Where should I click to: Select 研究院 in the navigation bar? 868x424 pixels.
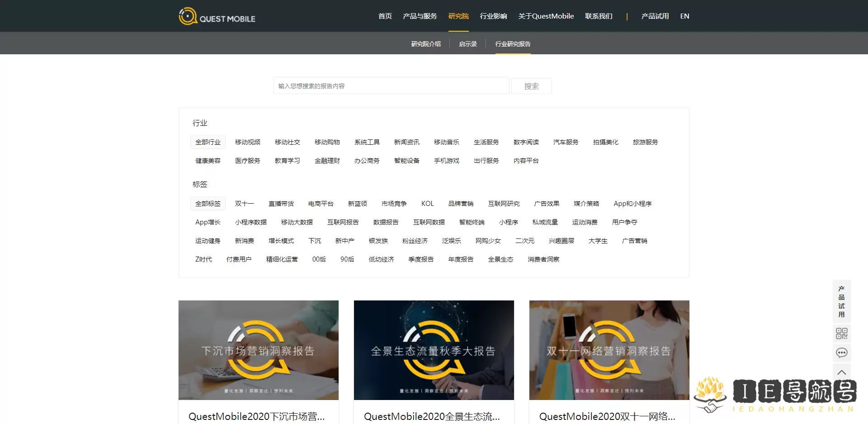pyautogui.click(x=458, y=16)
